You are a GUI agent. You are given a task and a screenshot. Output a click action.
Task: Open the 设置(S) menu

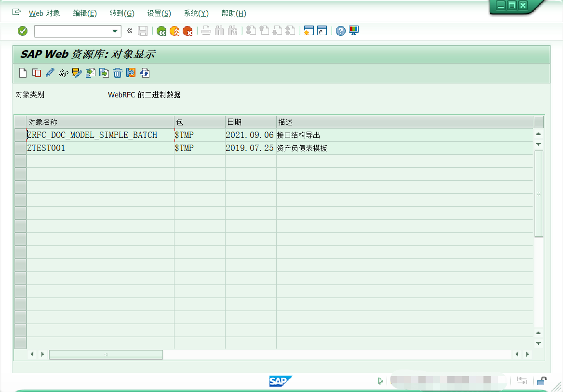click(159, 14)
